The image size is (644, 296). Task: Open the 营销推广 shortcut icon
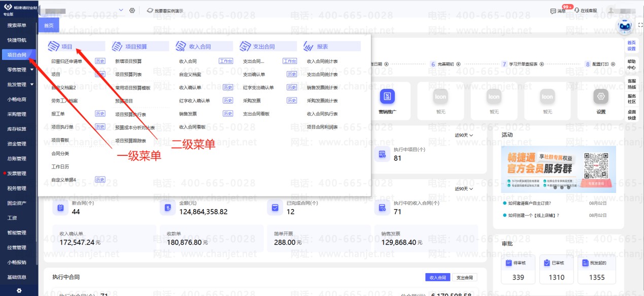tap(387, 96)
